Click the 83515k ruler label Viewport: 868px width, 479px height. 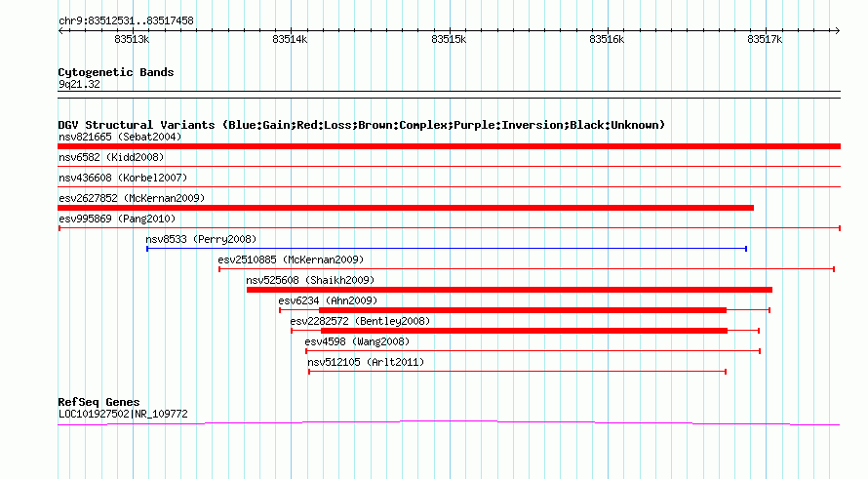(x=449, y=39)
